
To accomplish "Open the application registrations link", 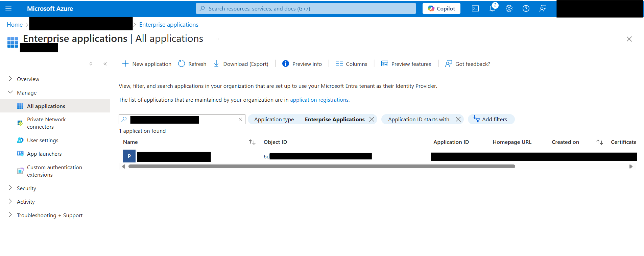I will click(319, 100).
